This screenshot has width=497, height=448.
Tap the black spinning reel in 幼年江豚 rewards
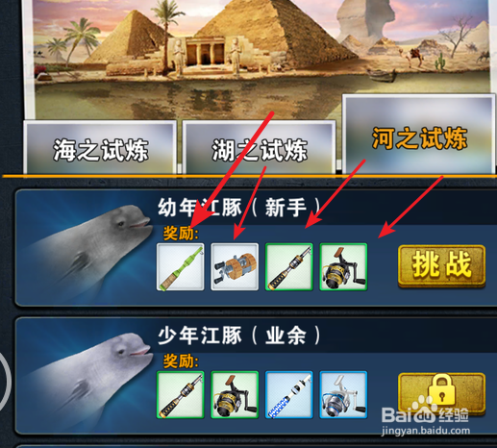[x=343, y=266]
